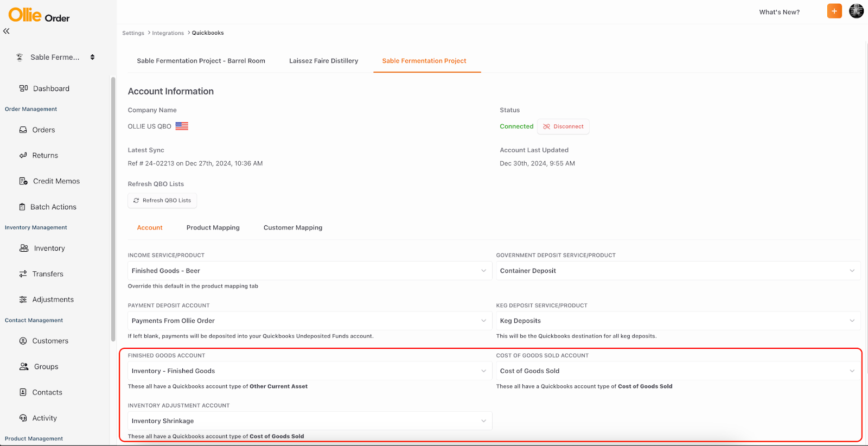Open the user profile avatar
The width and height of the screenshot is (868, 446).
pyautogui.click(x=856, y=11)
